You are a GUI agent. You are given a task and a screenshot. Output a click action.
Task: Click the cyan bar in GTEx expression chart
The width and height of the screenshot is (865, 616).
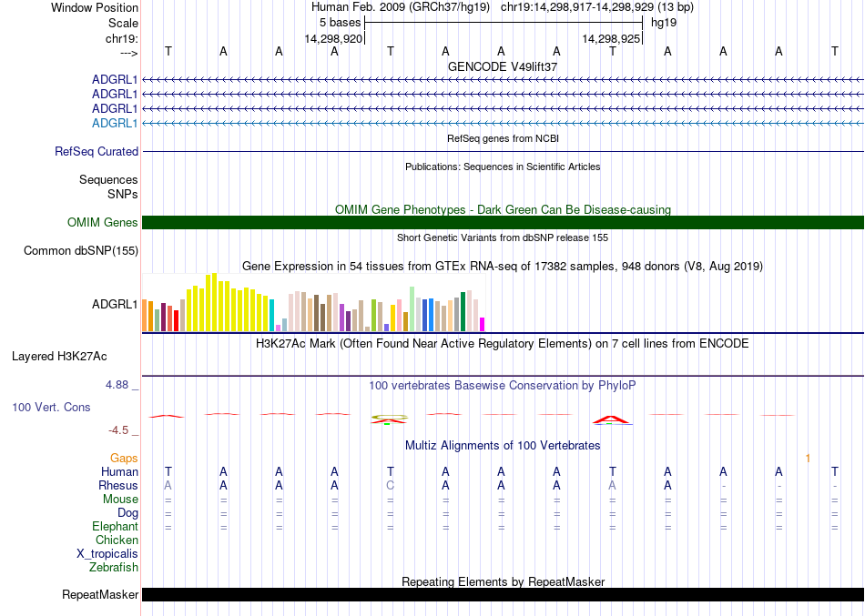(272, 315)
